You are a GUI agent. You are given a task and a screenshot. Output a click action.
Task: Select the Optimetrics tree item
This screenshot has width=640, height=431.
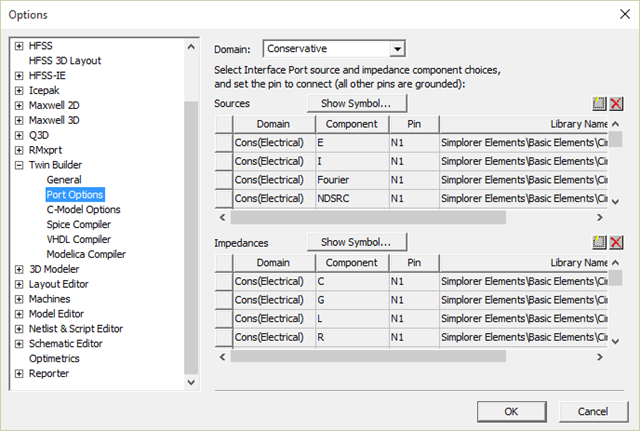pyautogui.click(x=54, y=359)
